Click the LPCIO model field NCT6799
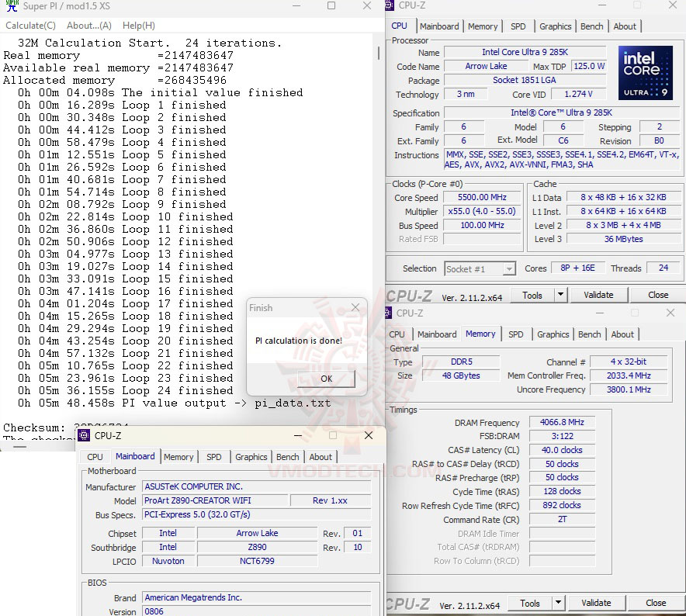The image size is (686, 616). [257, 561]
